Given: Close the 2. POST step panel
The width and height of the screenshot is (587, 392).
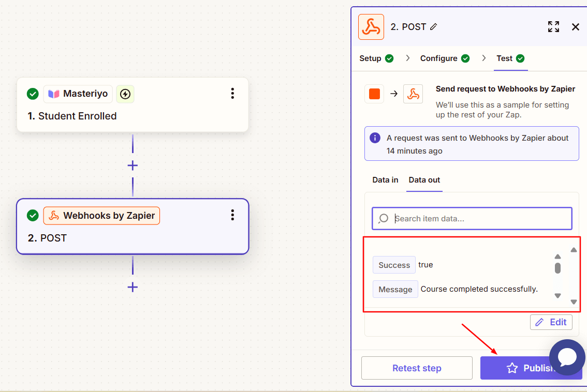Looking at the screenshot, I should [x=576, y=27].
